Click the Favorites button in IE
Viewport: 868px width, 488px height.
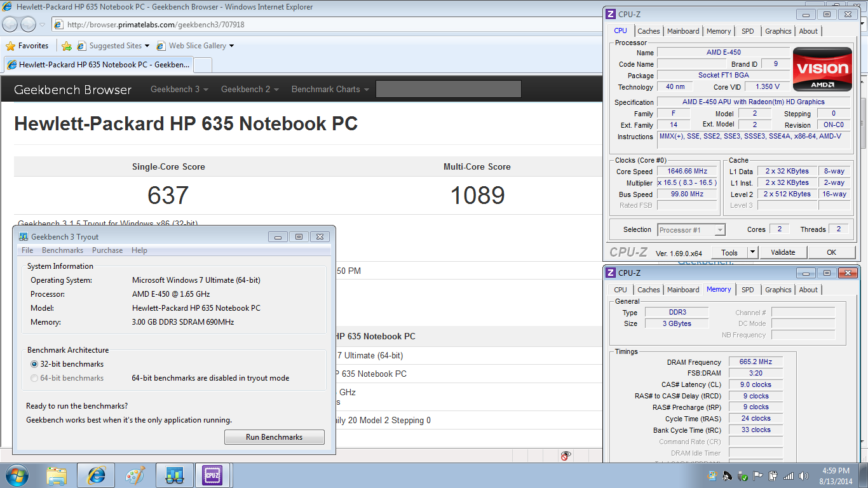(x=27, y=46)
